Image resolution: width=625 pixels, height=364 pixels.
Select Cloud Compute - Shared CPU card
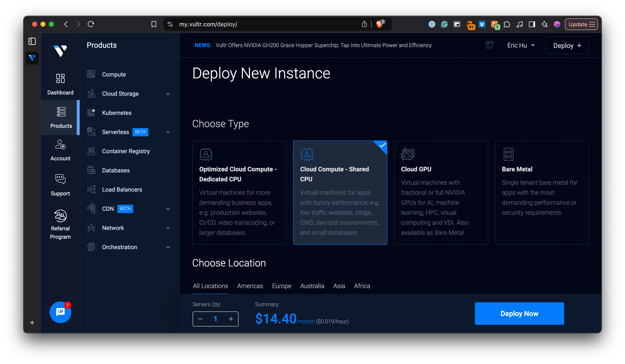point(340,192)
